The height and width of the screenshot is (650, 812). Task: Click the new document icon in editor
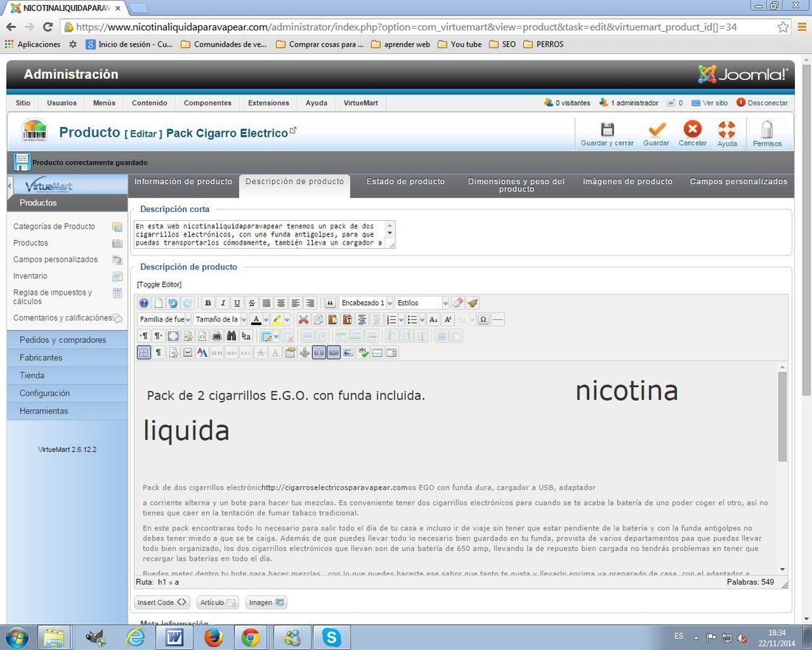point(159,303)
